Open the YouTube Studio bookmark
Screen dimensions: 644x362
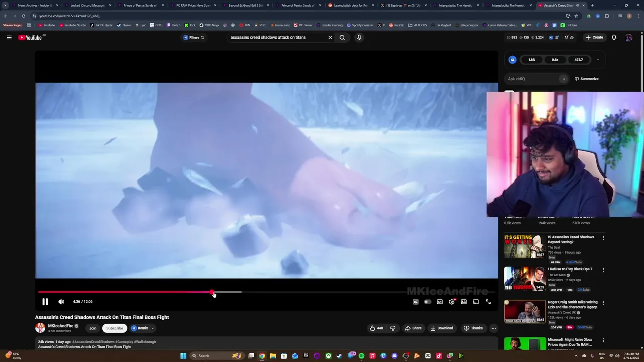[x=72, y=25]
